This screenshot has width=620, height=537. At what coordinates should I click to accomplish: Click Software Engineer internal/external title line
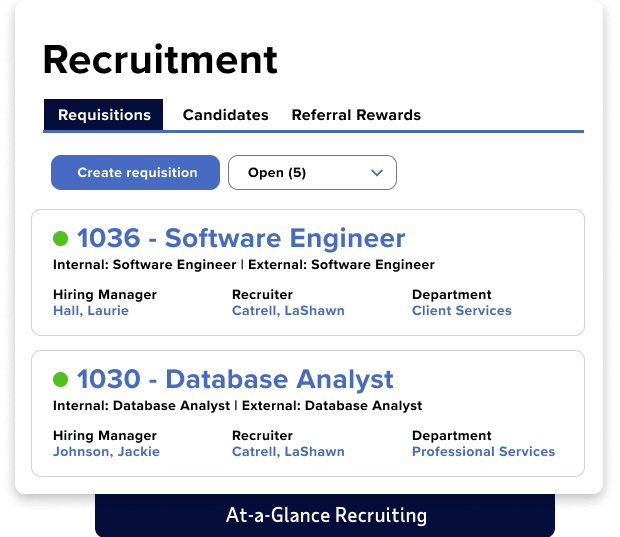click(244, 265)
